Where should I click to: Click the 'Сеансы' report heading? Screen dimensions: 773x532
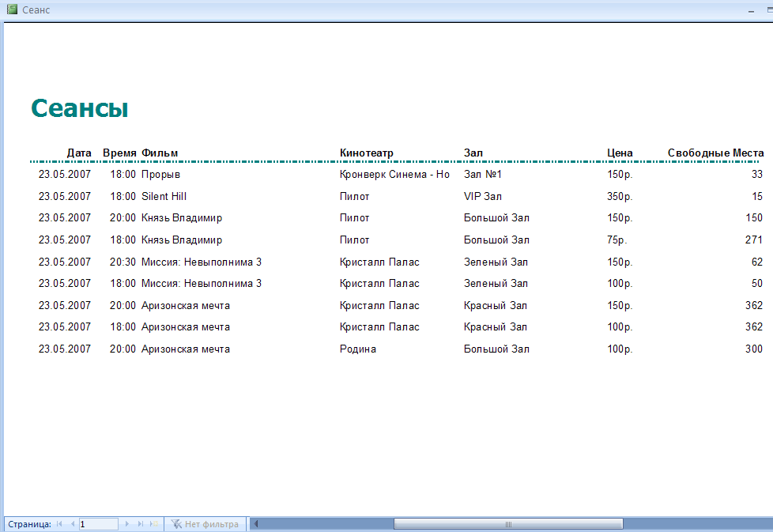tap(79, 108)
